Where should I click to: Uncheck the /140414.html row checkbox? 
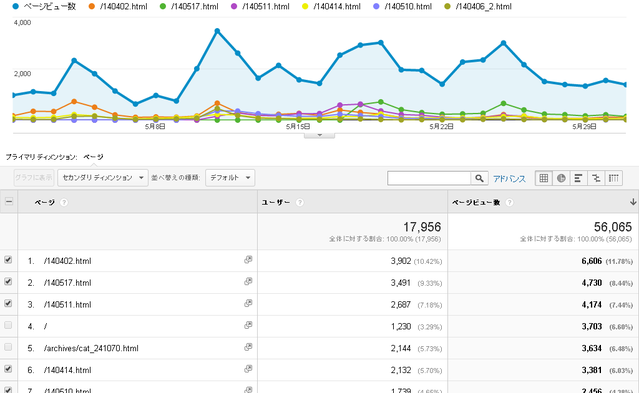8,369
